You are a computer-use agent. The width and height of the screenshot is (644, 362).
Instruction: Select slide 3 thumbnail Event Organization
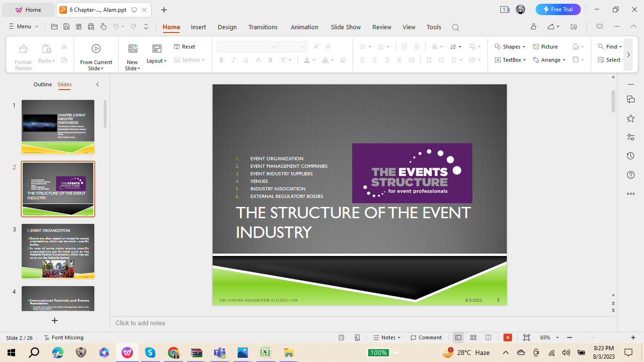click(x=58, y=251)
